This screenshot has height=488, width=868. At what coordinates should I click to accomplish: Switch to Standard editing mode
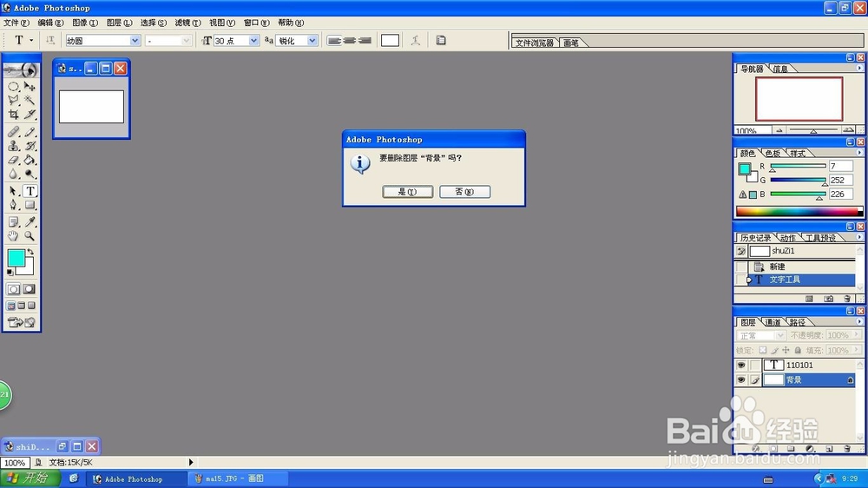[x=13, y=288]
